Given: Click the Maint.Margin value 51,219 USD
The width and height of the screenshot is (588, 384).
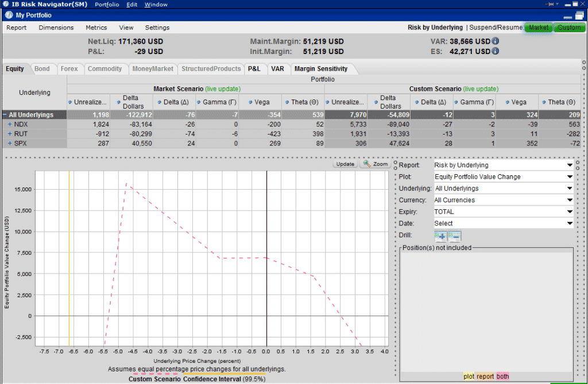Looking at the screenshot, I should tap(323, 41).
